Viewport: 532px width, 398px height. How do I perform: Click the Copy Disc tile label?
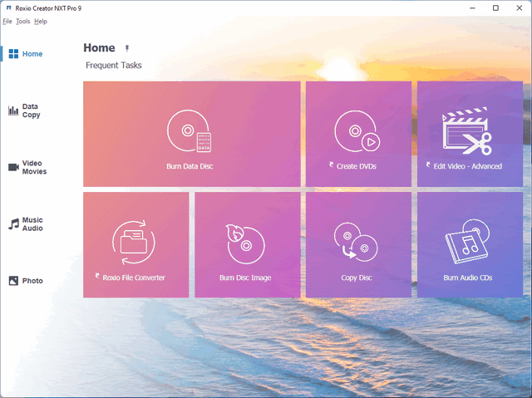click(x=357, y=278)
